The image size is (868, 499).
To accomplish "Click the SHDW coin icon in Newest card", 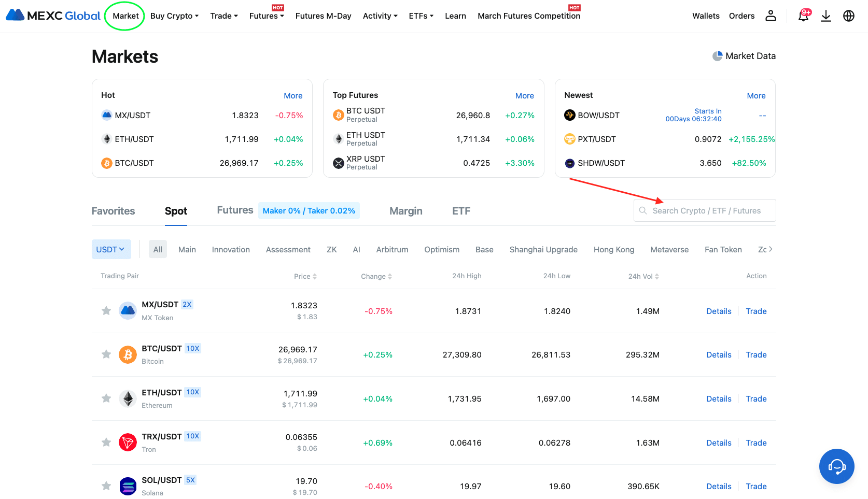I will coord(570,163).
